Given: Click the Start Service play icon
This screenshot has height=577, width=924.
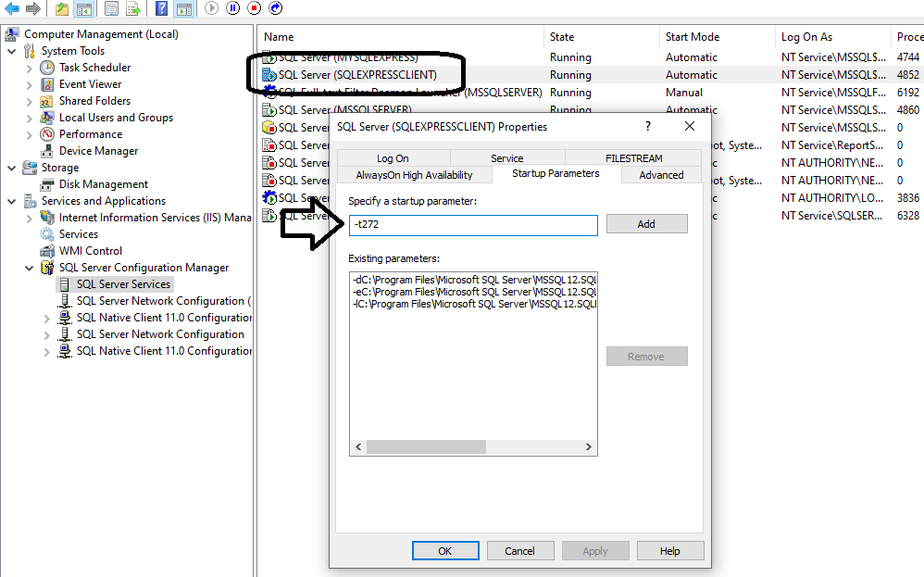Looking at the screenshot, I should [211, 8].
